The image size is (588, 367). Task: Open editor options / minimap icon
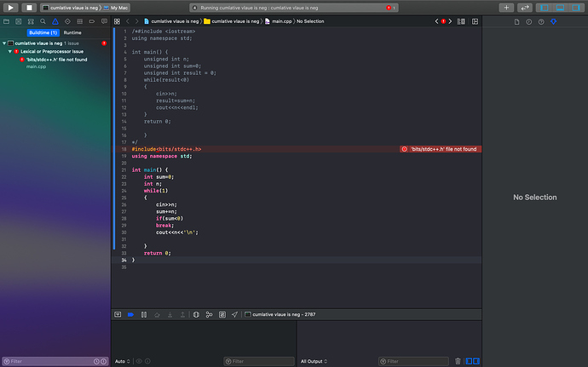[x=461, y=21]
